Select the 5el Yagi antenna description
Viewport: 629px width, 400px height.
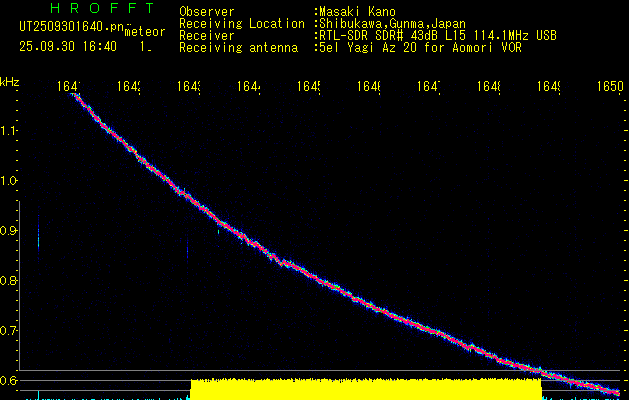(418, 47)
